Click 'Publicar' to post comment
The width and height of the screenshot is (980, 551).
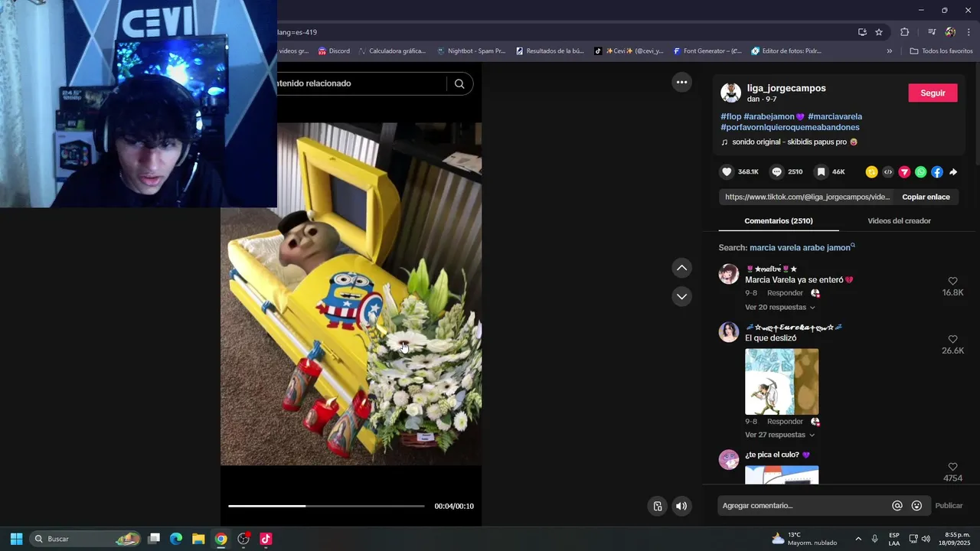click(949, 506)
